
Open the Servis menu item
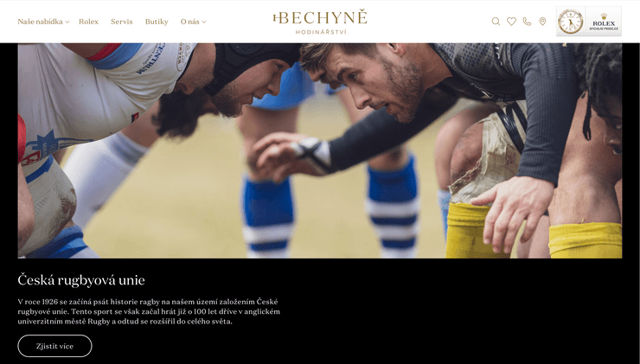click(x=122, y=22)
